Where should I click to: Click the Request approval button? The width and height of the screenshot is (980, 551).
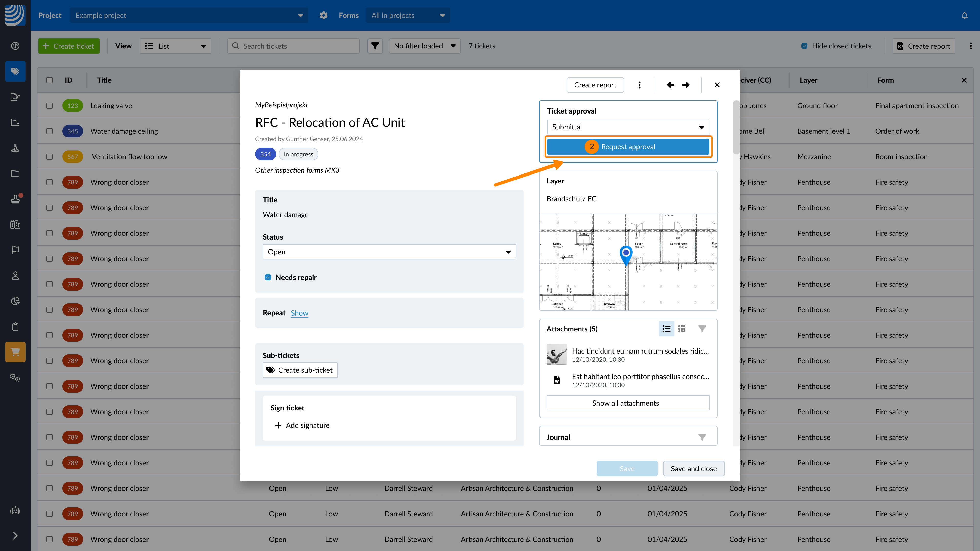click(628, 147)
